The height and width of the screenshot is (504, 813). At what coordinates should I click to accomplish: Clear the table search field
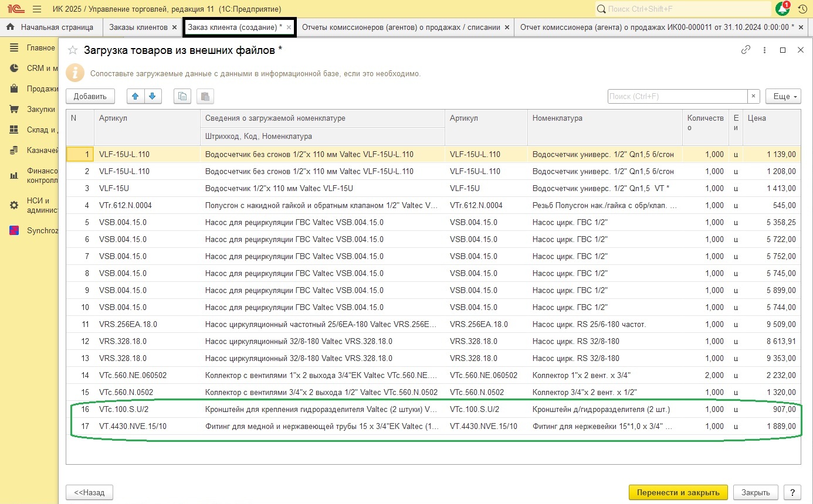(x=753, y=97)
